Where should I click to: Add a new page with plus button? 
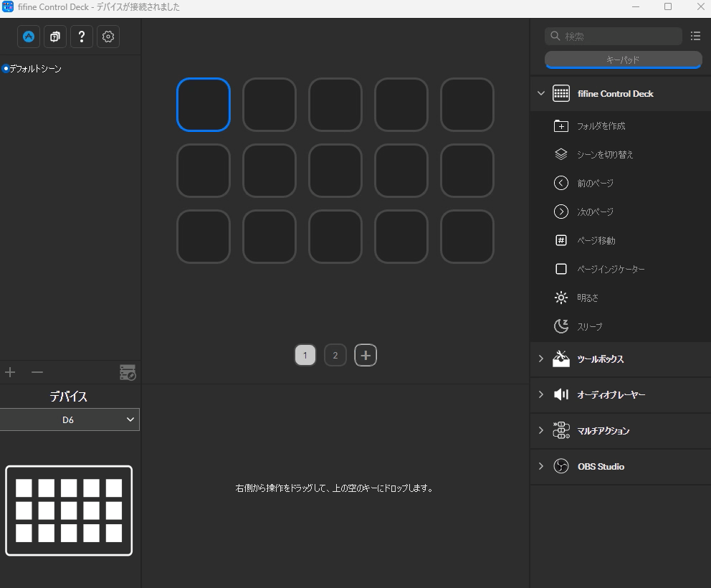pos(366,356)
